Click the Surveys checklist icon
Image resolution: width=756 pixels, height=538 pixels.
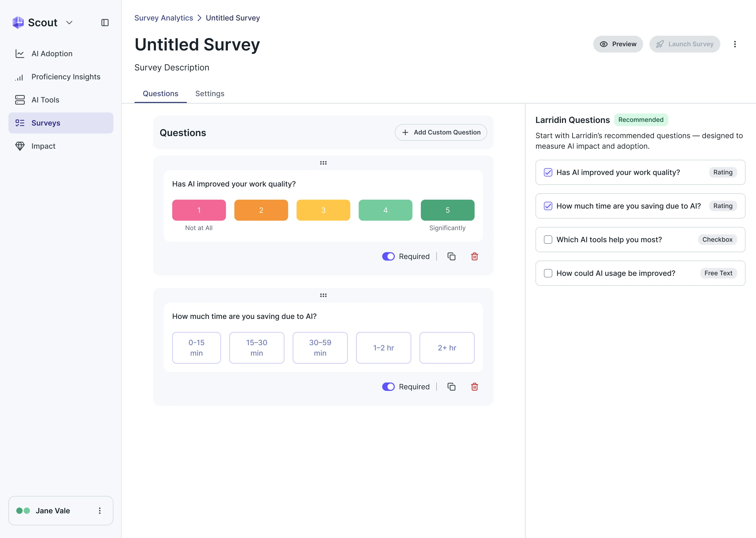pyautogui.click(x=20, y=123)
